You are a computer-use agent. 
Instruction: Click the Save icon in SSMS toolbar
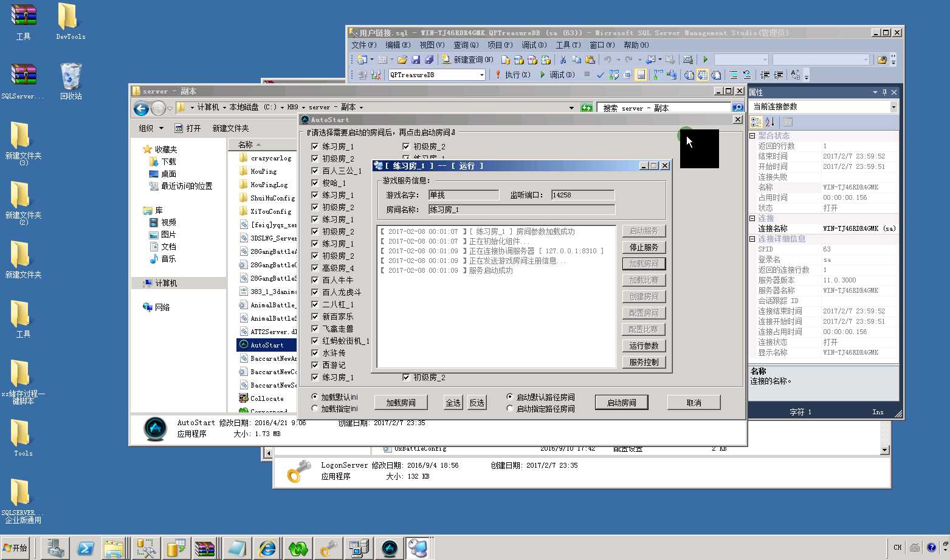click(x=416, y=60)
